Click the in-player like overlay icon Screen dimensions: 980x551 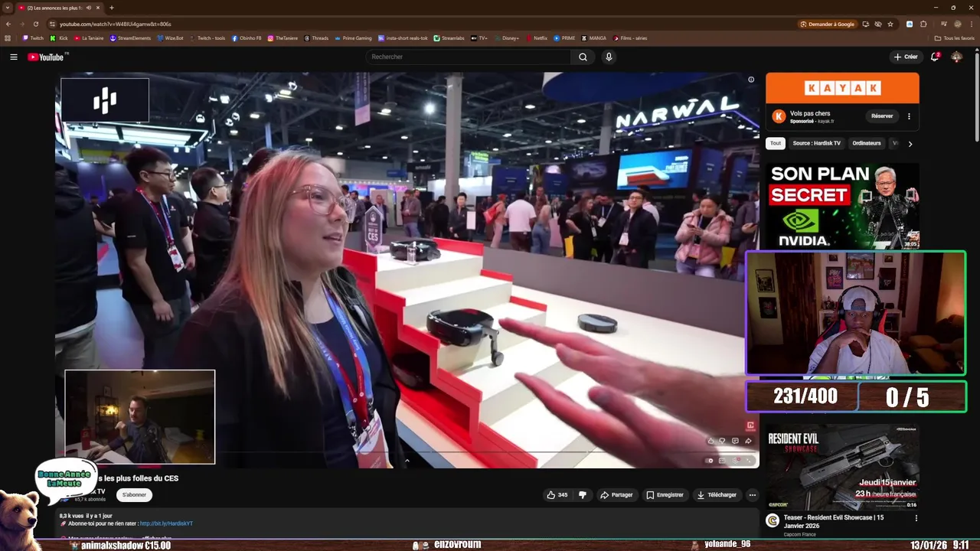(x=710, y=441)
